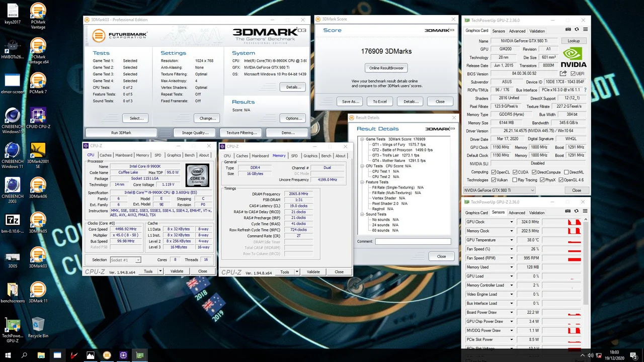Open the Recycle Bin icon
The height and width of the screenshot is (362, 644).
pos(38,327)
